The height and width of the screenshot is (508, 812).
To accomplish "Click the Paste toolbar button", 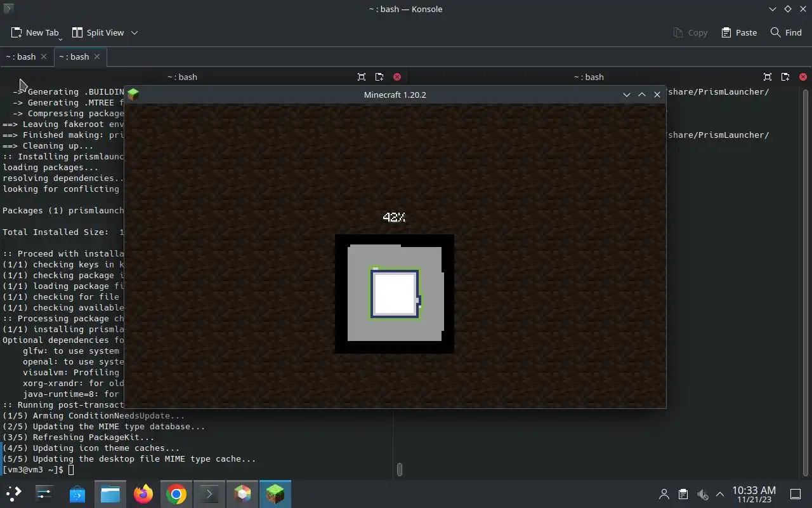I will [x=739, y=32].
